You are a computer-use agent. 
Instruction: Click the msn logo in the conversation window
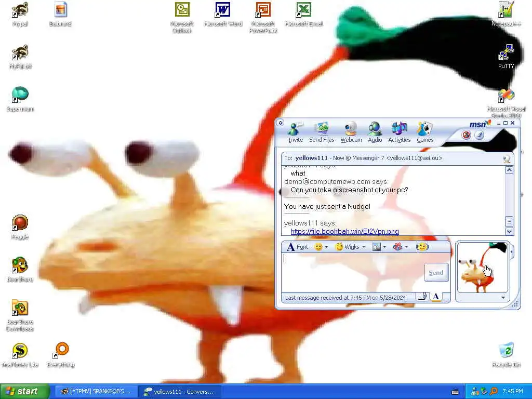click(480, 124)
